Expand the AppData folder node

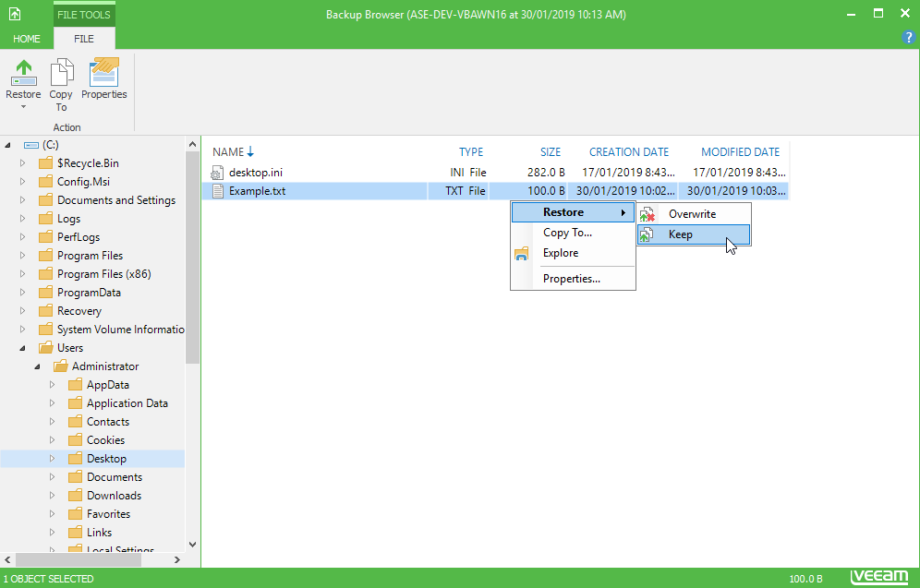[x=53, y=385]
